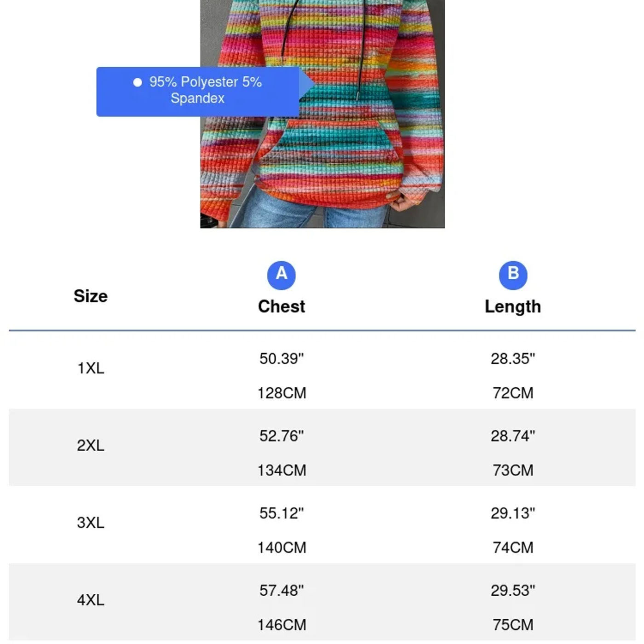Screen dimensions: 644x644
Task: Select the 3XL size row label
Action: (91, 523)
